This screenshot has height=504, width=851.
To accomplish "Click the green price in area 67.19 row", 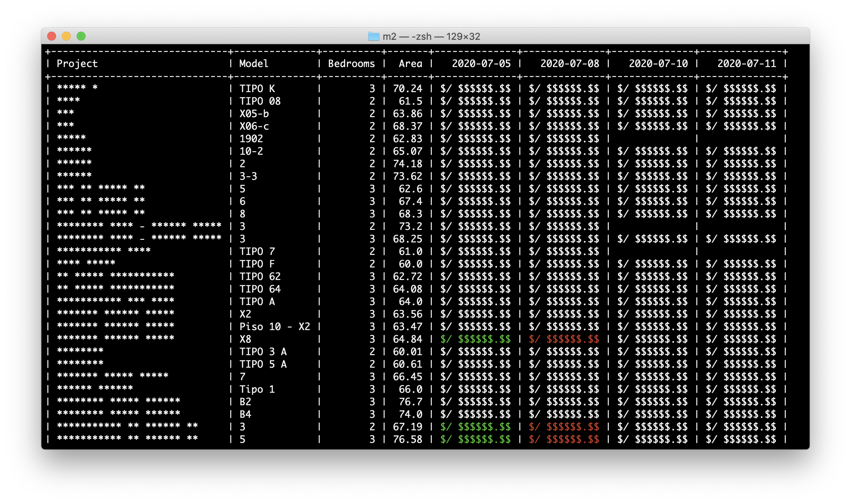I will point(475,427).
